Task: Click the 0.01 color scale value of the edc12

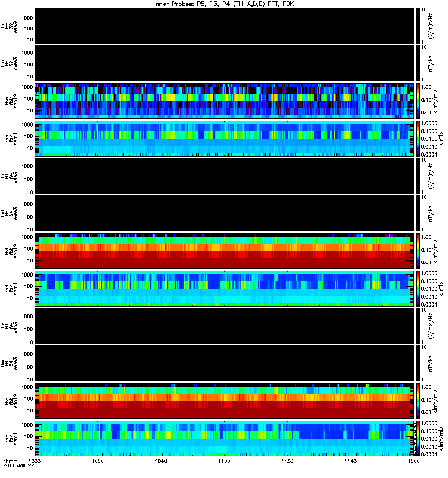Action: point(426,412)
